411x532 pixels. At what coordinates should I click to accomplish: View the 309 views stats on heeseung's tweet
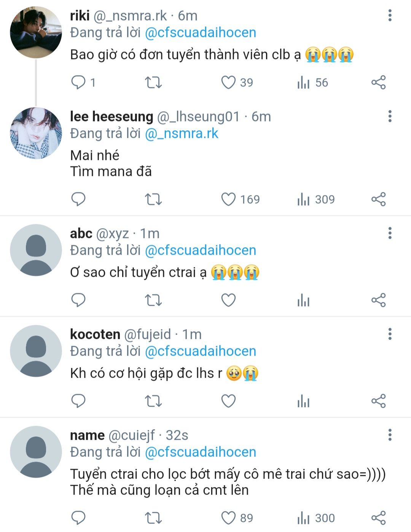pos(316,199)
